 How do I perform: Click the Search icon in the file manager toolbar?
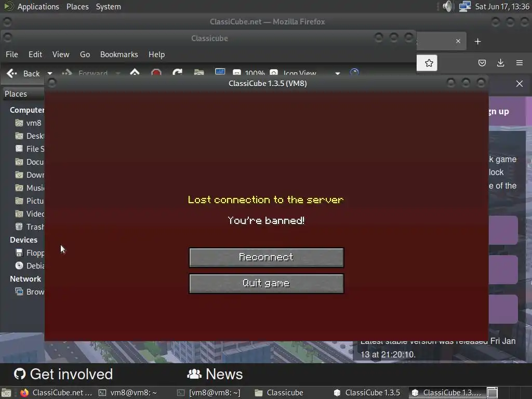[354, 73]
